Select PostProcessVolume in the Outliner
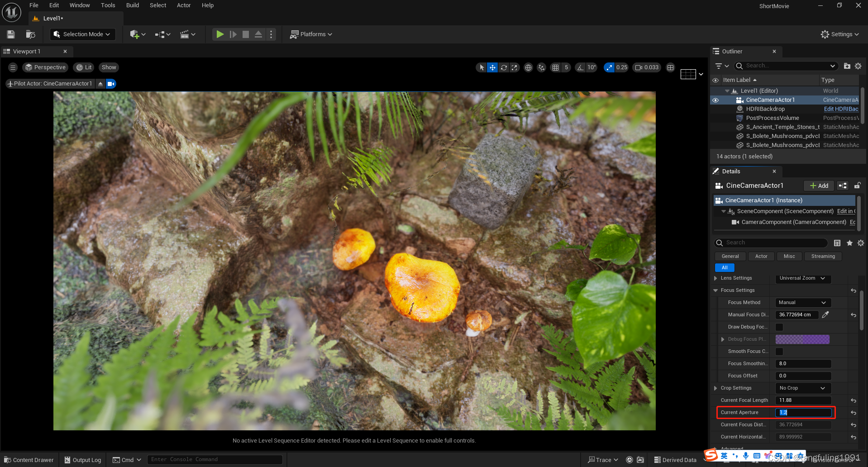 click(773, 118)
